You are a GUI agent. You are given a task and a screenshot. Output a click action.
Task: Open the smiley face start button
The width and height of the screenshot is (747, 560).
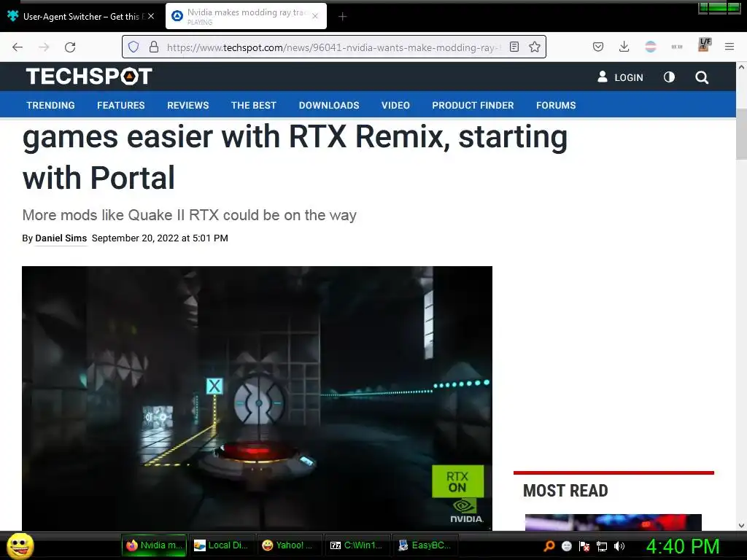[x=20, y=545]
